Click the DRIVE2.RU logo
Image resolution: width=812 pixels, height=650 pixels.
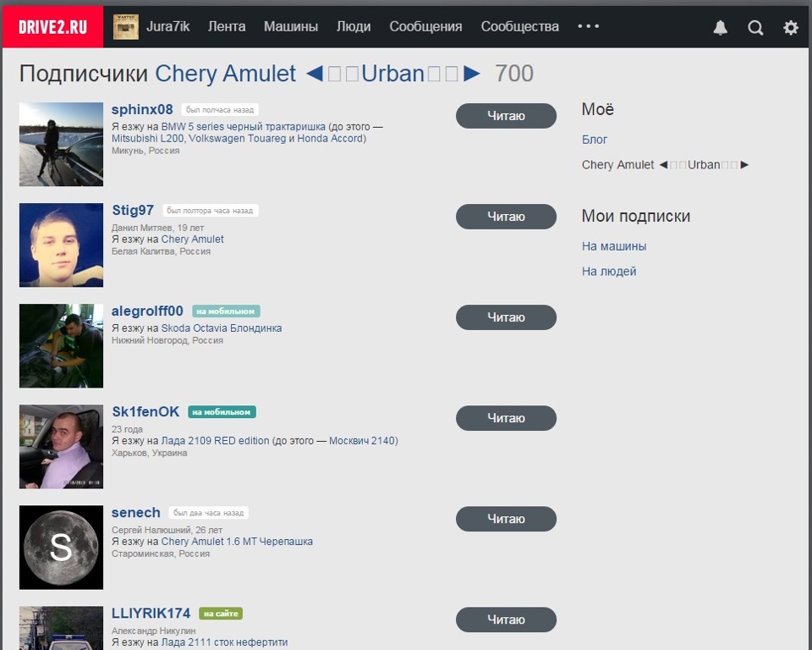pos(52,27)
